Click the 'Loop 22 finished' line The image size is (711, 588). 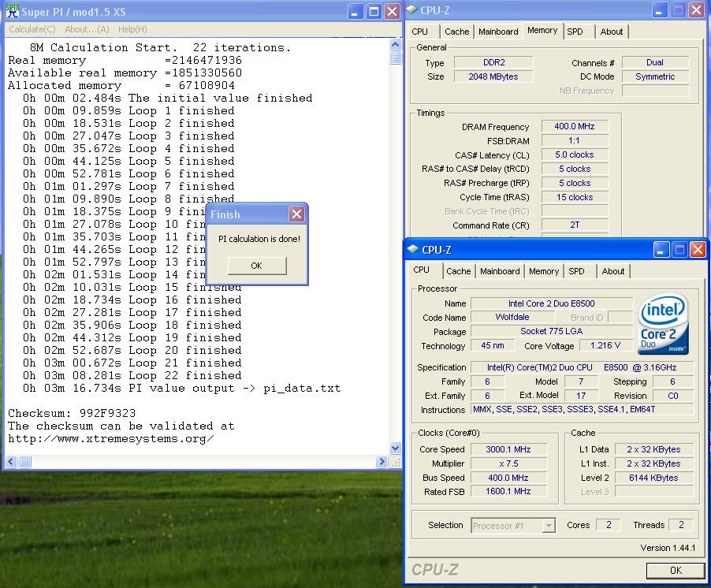point(132,375)
